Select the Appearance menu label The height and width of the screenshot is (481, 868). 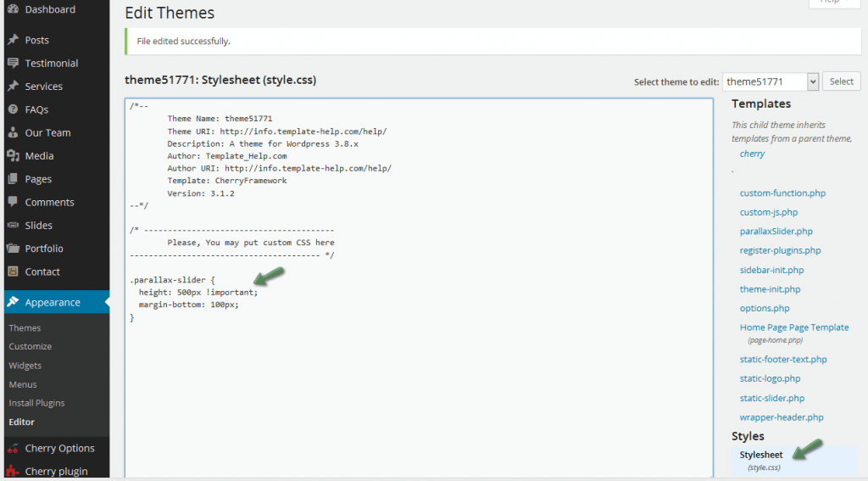(x=53, y=303)
